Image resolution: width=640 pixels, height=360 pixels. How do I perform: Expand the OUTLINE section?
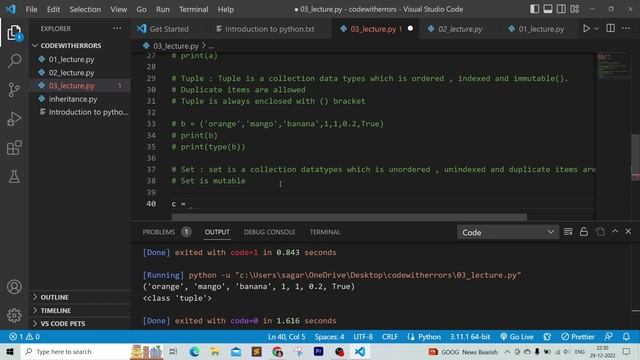(x=54, y=297)
